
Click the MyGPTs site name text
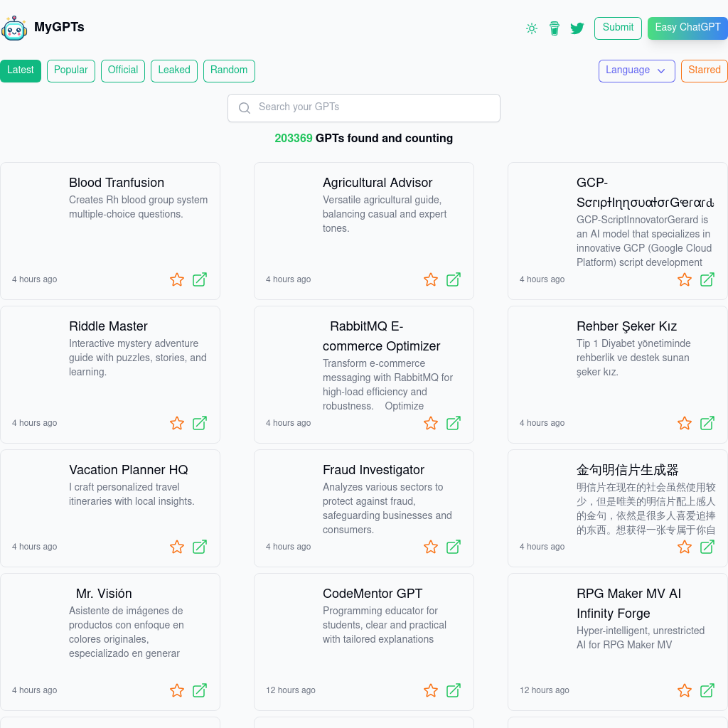59,27
